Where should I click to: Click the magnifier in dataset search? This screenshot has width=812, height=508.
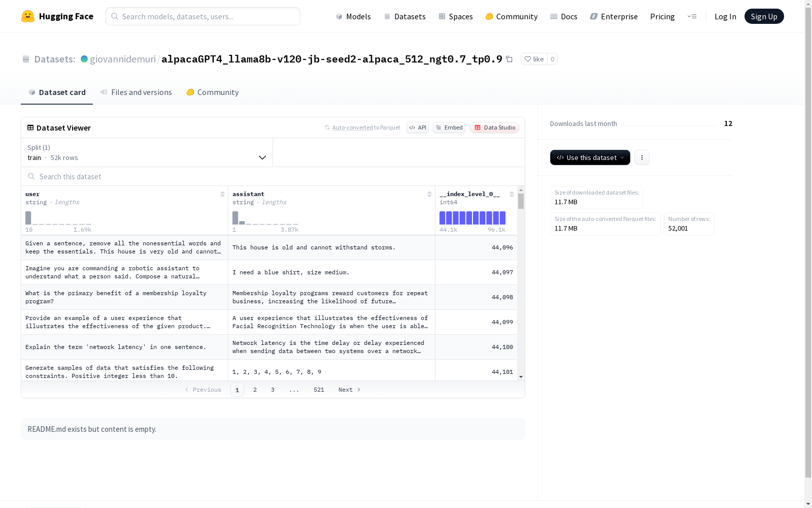pos(31,176)
